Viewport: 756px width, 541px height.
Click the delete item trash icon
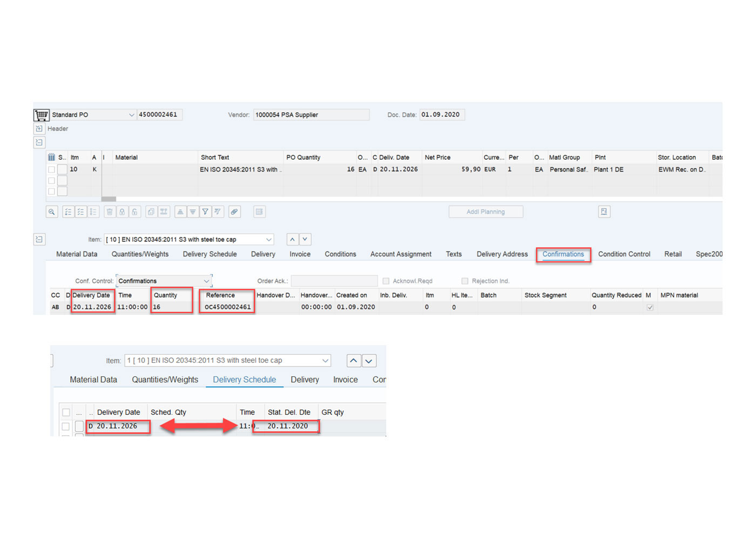tap(110, 211)
